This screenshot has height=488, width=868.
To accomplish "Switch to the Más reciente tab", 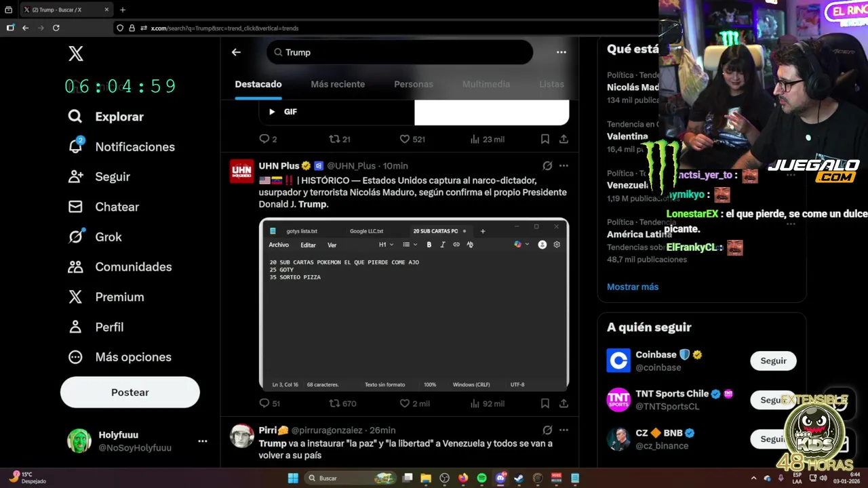I will click(x=338, y=84).
